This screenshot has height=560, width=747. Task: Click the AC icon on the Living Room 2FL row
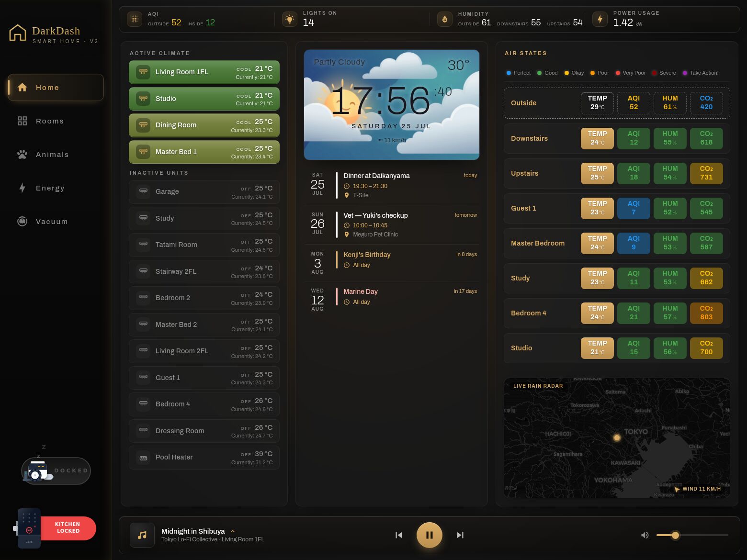pyautogui.click(x=143, y=350)
